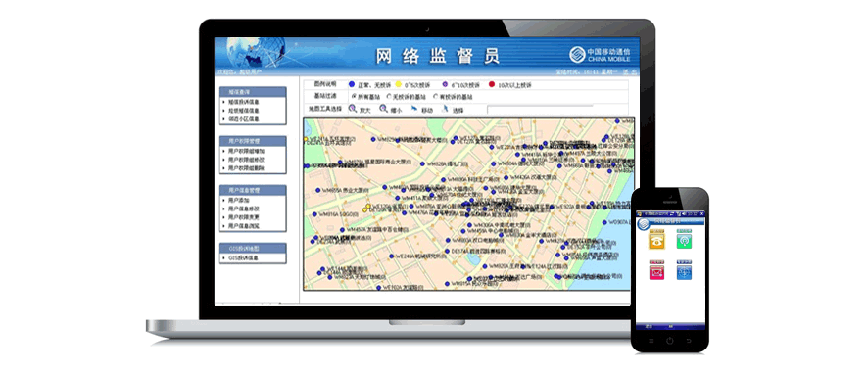Open 用户权限组增加 in the sidebar
Image resolution: width=868 pixels, height=372 pixels.
click(246, 151)
